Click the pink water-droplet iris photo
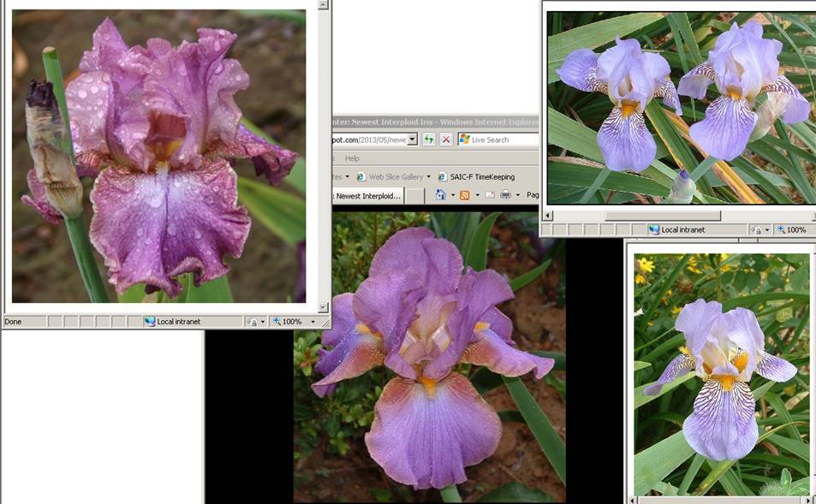The width and height of the screenshot is (816, 504). [x=158, y=156]
